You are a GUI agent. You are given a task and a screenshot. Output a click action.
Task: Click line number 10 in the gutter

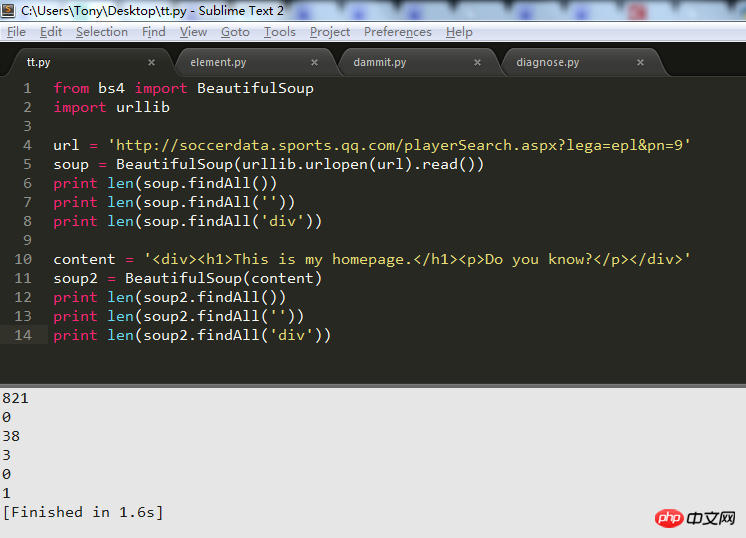coord(23,259)
